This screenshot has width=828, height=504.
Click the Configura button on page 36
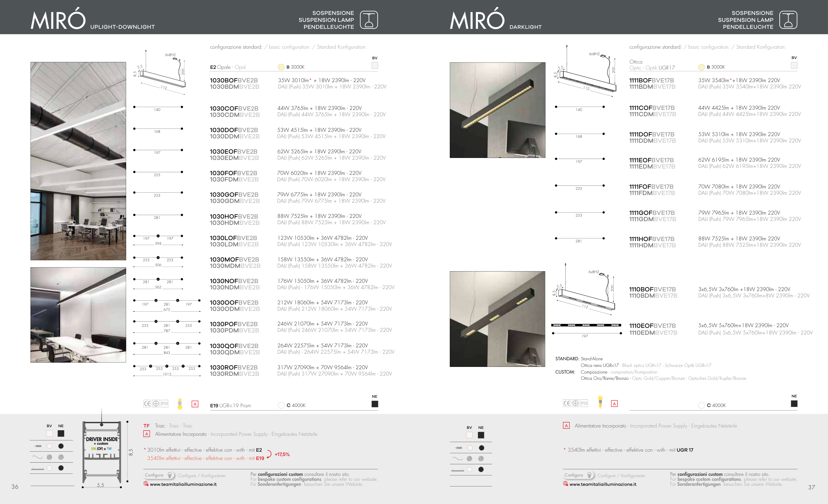159,475
